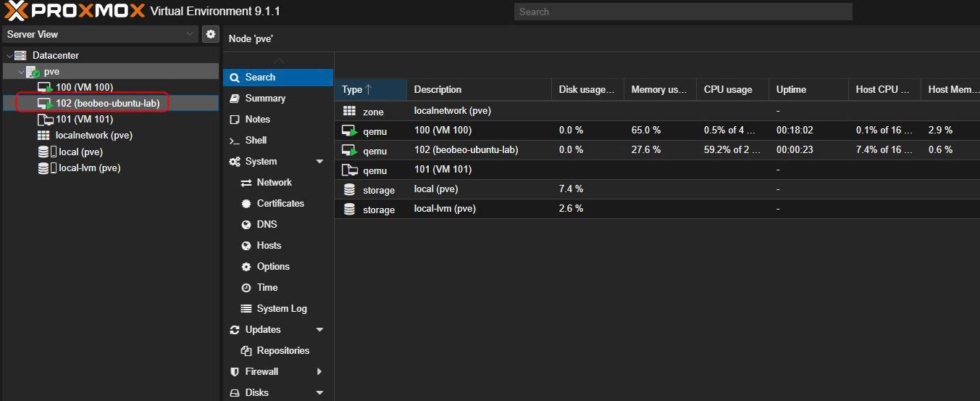Viewport: 980px width, 401px height.
Task: Click the DNS globe icon
Action: pyautogui.click(x=246, y=225)
